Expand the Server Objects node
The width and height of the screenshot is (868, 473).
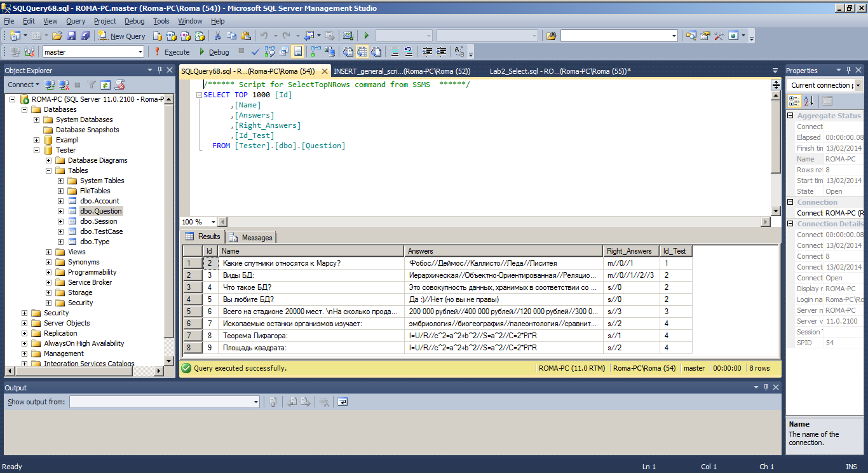click(x=25, y=323)
